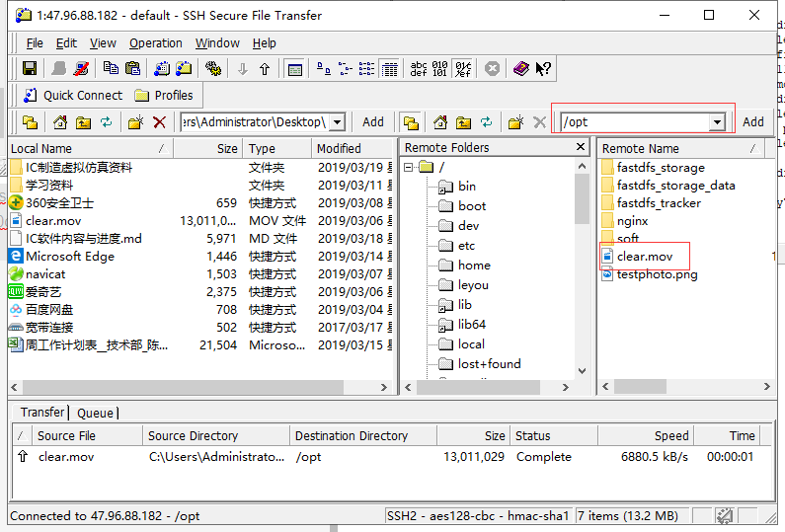Open the View menu
This screenshot has height=532, width=785.
coord(103,43)
